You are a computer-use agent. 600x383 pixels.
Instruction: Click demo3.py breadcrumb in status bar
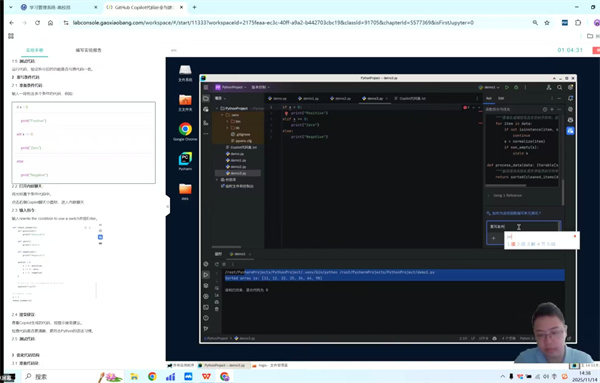tap(244, 339)
